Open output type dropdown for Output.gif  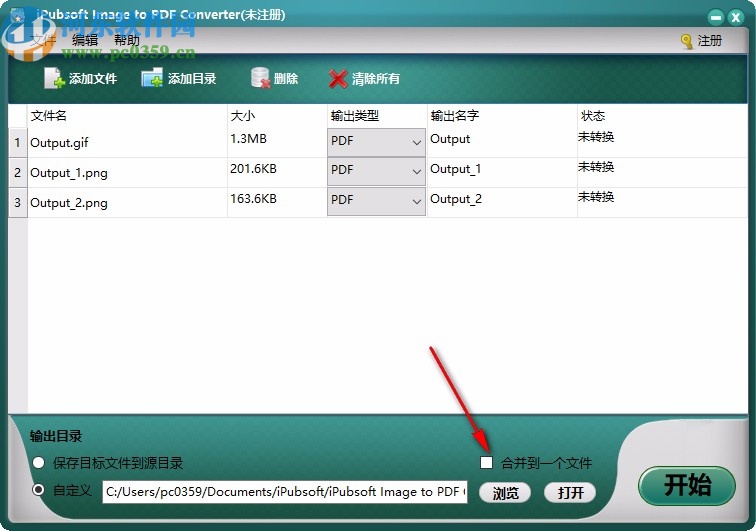(x=376, y=142)
